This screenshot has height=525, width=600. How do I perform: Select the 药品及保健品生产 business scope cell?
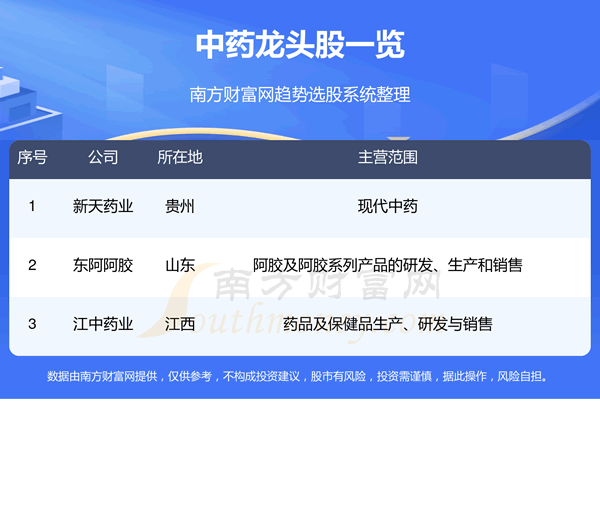coord(388,324)
